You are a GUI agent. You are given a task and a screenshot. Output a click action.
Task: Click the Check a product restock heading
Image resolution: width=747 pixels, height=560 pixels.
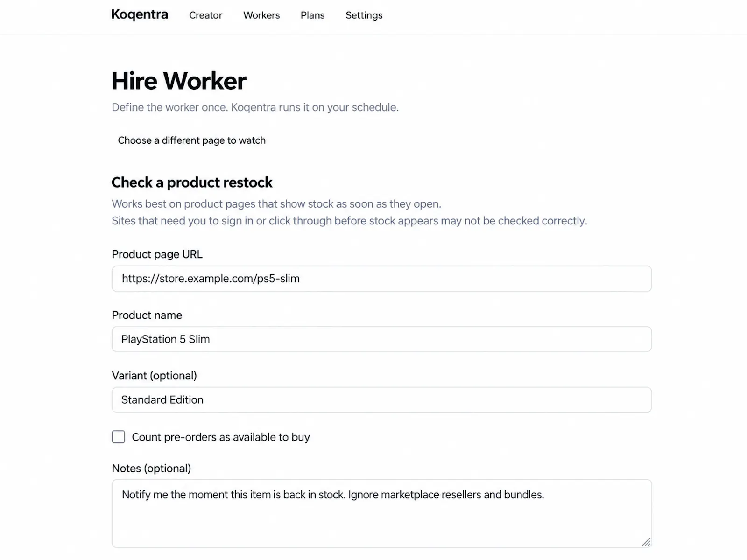[192, 182]
